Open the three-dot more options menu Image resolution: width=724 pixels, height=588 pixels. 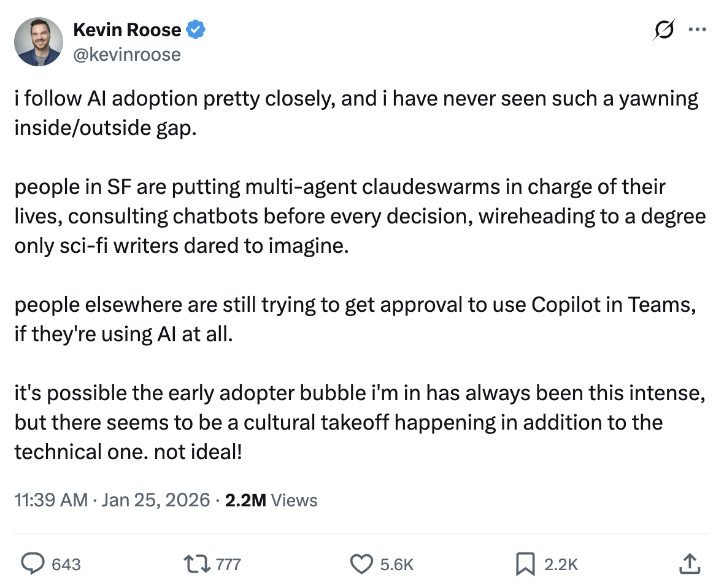click(x=697, y=29)
